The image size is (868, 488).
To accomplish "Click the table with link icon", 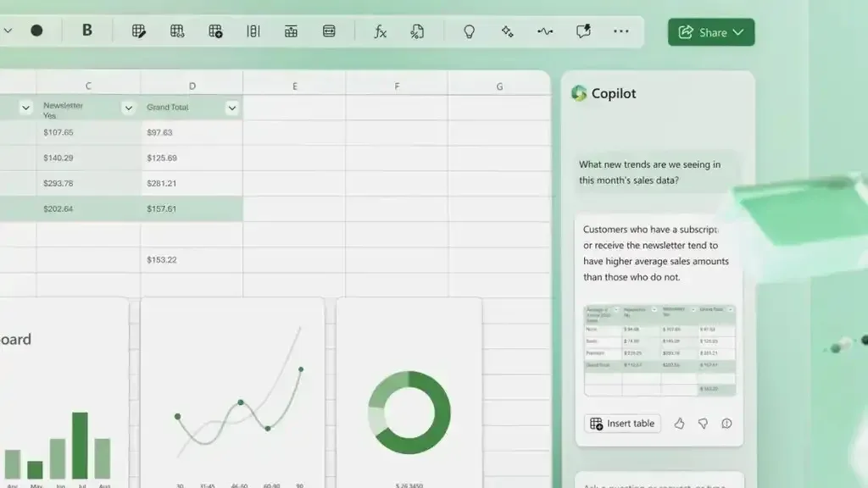I will (x=177, y=31).
